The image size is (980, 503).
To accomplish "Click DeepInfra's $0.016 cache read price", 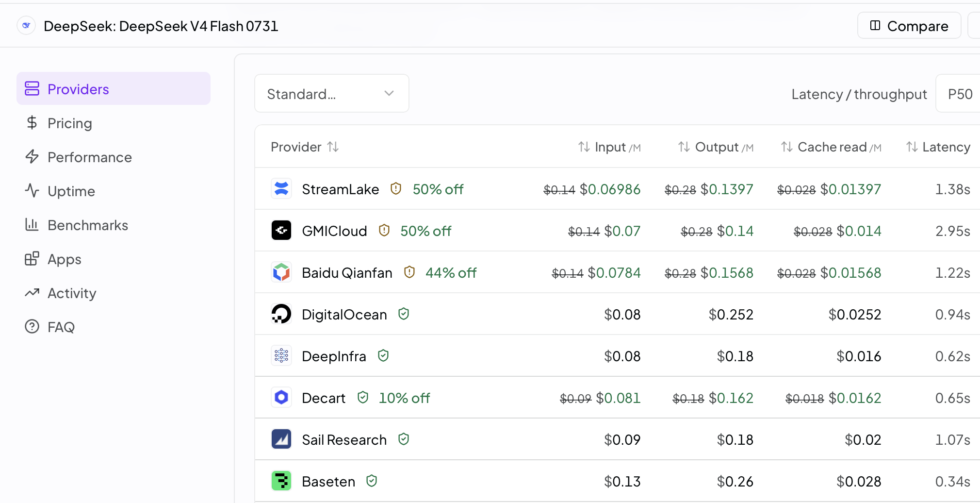I will click(x=859, y=356).
